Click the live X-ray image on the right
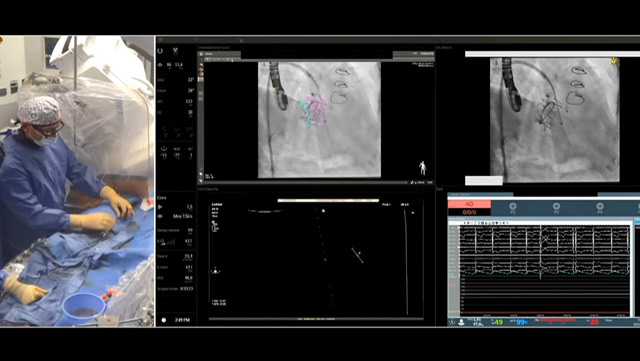 pos(555,120)
